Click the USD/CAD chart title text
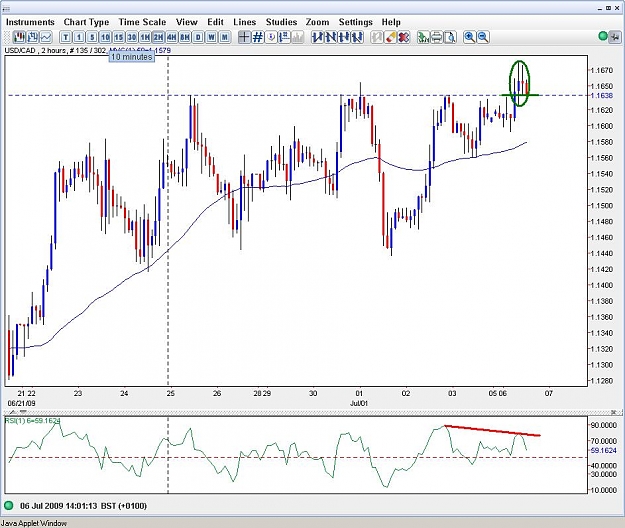 pyautogui.click(x=56, y=50)
